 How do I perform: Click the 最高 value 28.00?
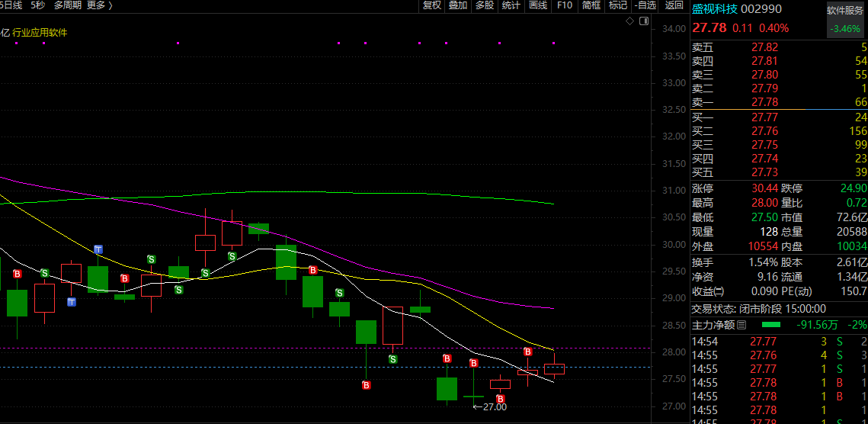764,204
